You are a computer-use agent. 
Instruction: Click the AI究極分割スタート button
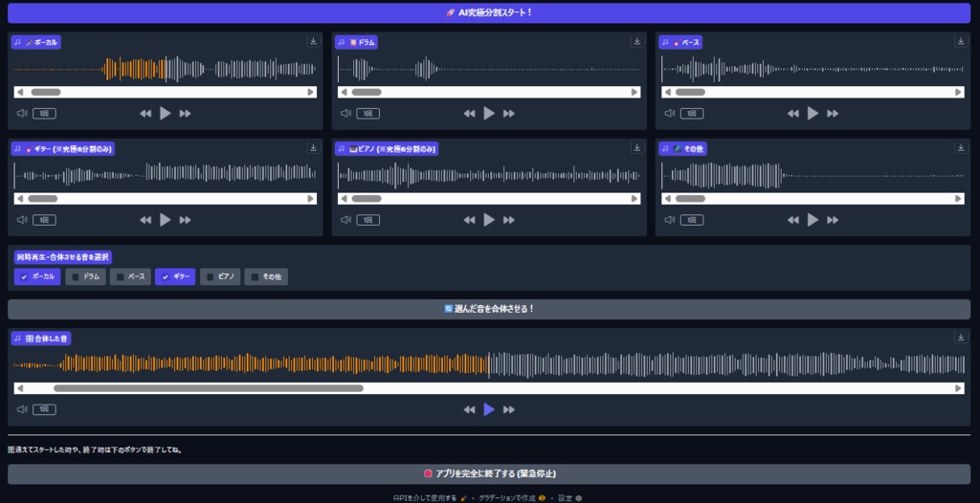[489, 12]
